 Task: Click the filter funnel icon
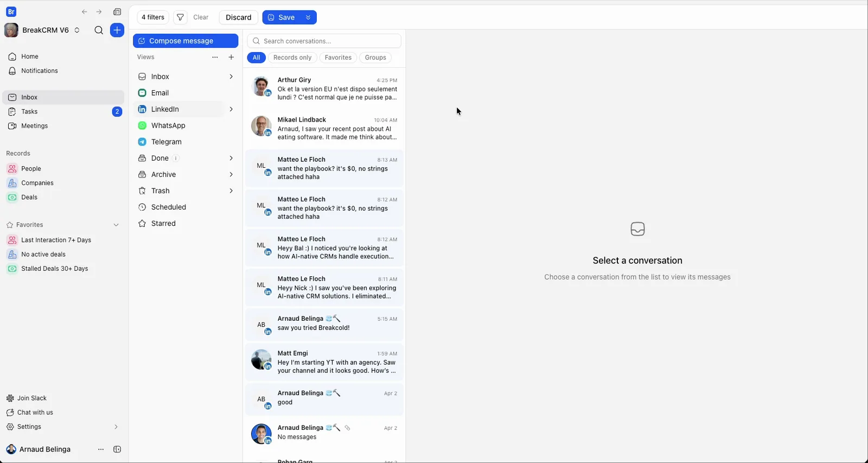180,17
